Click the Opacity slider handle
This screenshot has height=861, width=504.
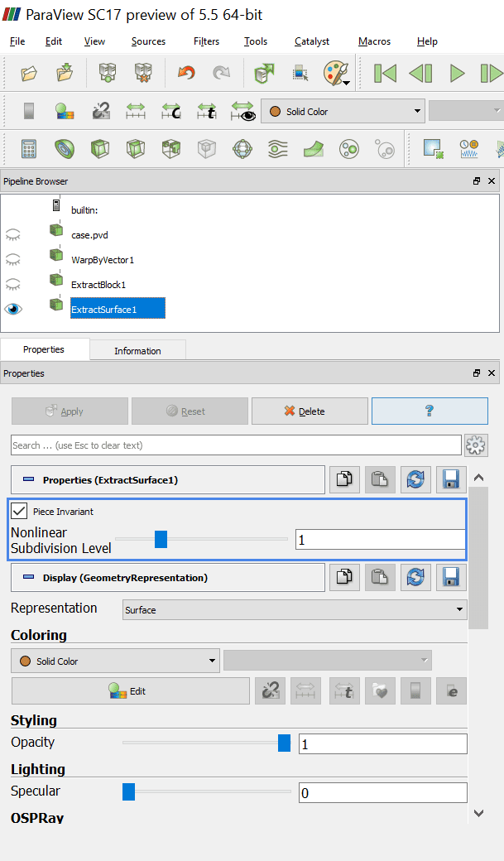[x=284, y=743]
